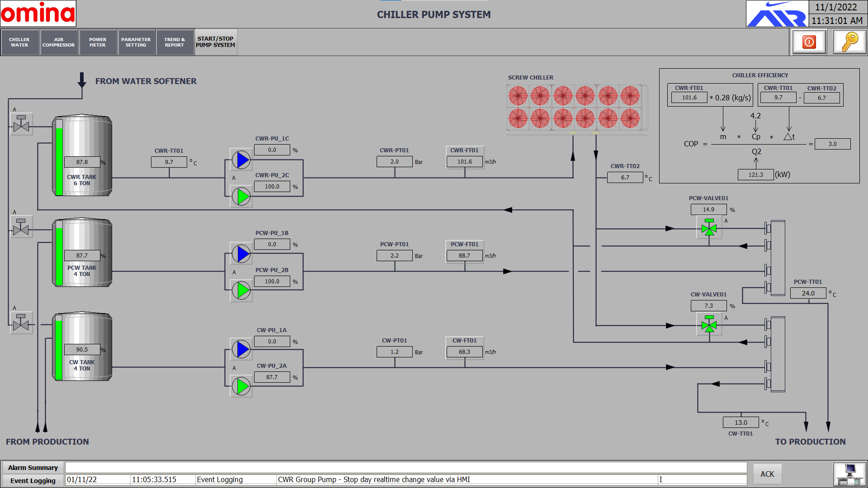Click the CW heat exchanger graphic

(x=775, y=354)
